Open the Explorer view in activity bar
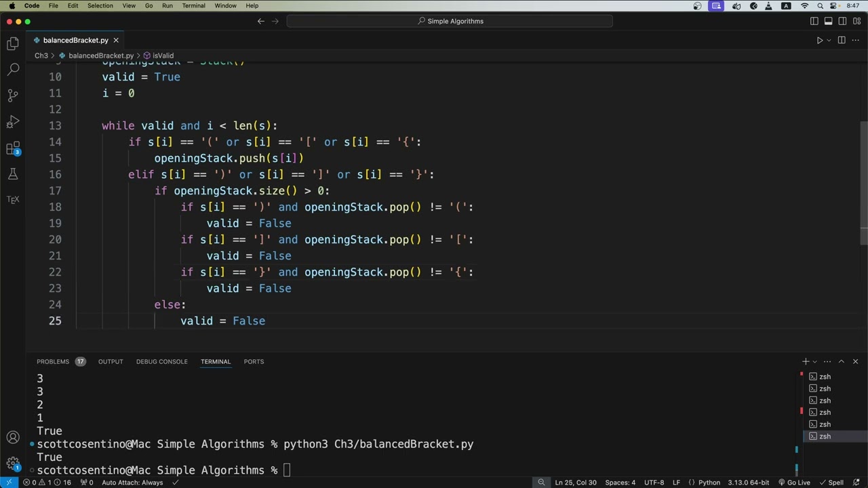The height and width of the screenshot is (488, 868). 13,44
